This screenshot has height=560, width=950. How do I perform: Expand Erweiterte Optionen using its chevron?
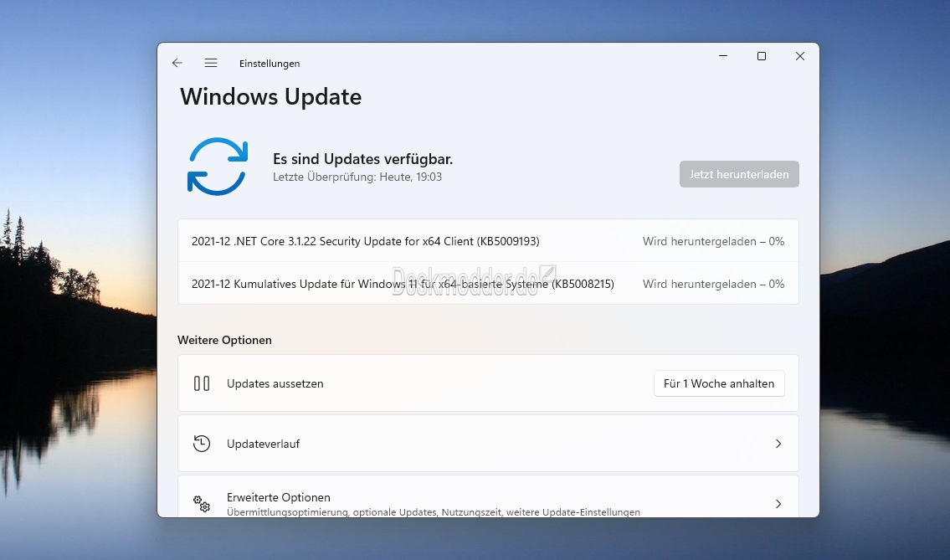[x=778, y=504]
